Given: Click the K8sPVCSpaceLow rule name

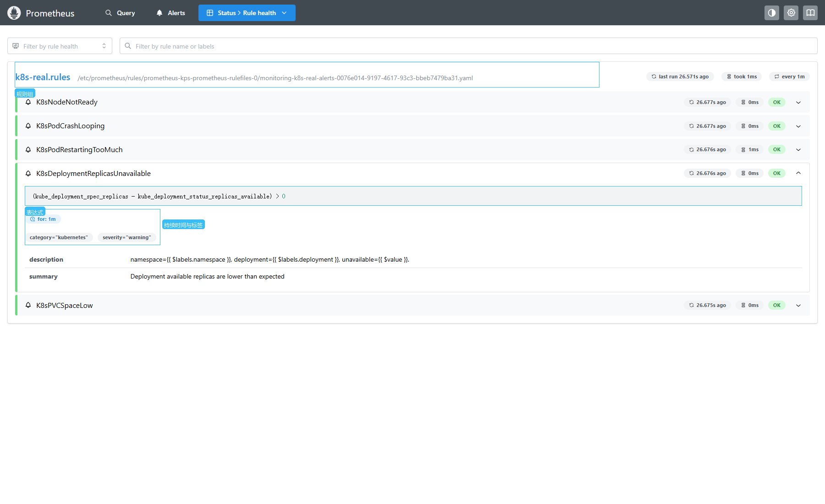Looking at the screenshot, I should click(x=65, y=305).
